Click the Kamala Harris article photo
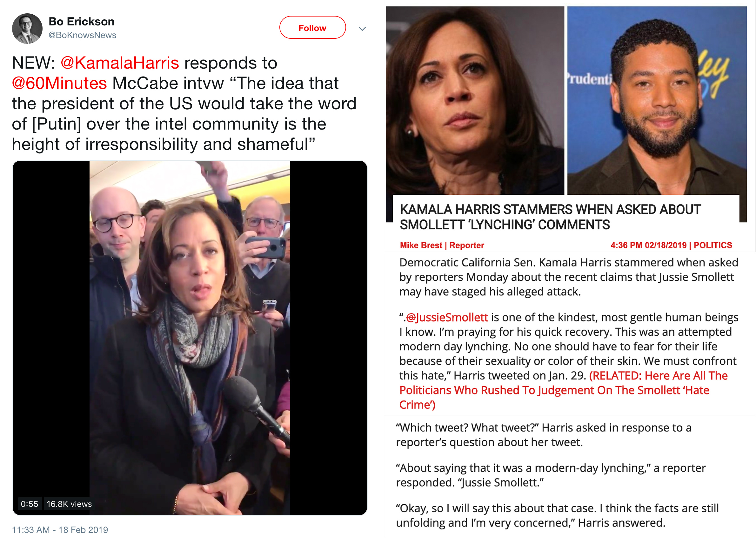This screenshot has width=756, height=538. (475, 100)
